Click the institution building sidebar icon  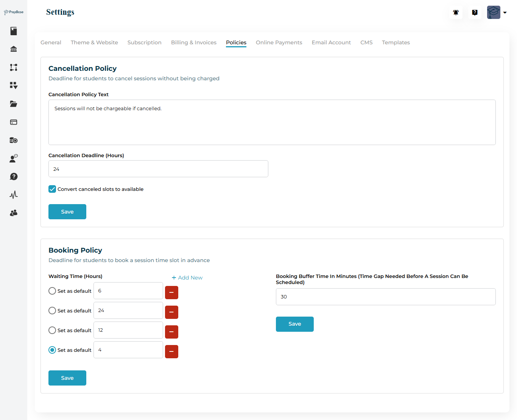pos(14,49)
